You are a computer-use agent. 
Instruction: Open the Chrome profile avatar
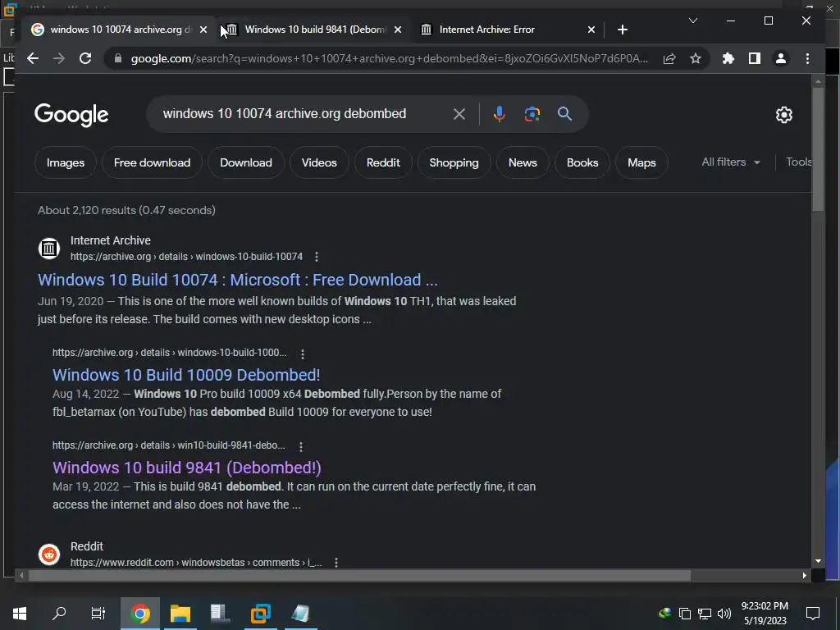point(781,58)
